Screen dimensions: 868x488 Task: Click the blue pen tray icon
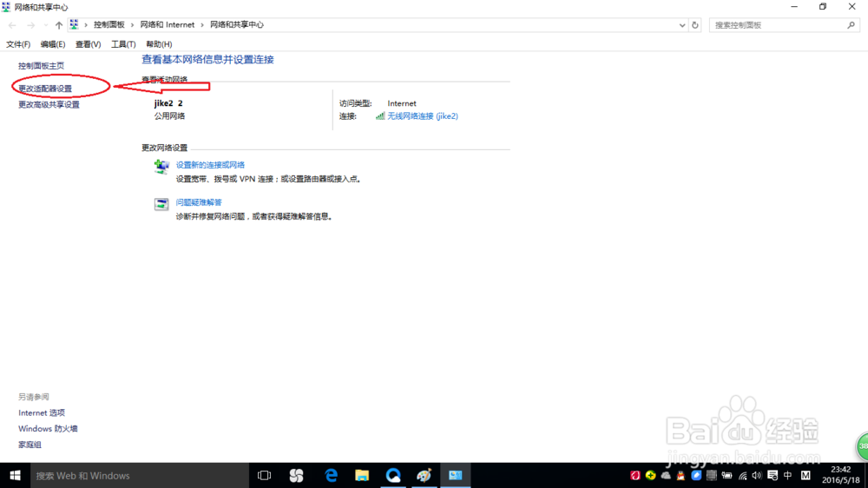pyautogui.click(x=696, y=476)
